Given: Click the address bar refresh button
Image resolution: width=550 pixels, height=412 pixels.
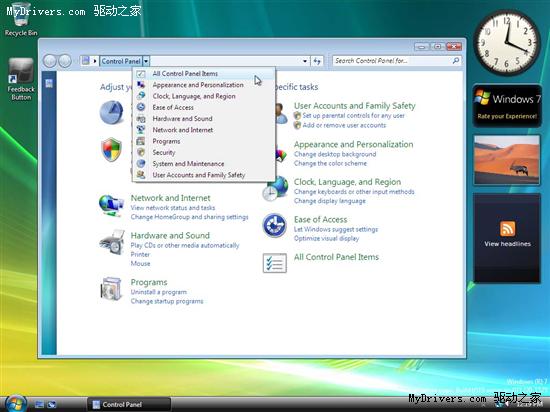Looking at the screenshot, I should tap(317, 61).
